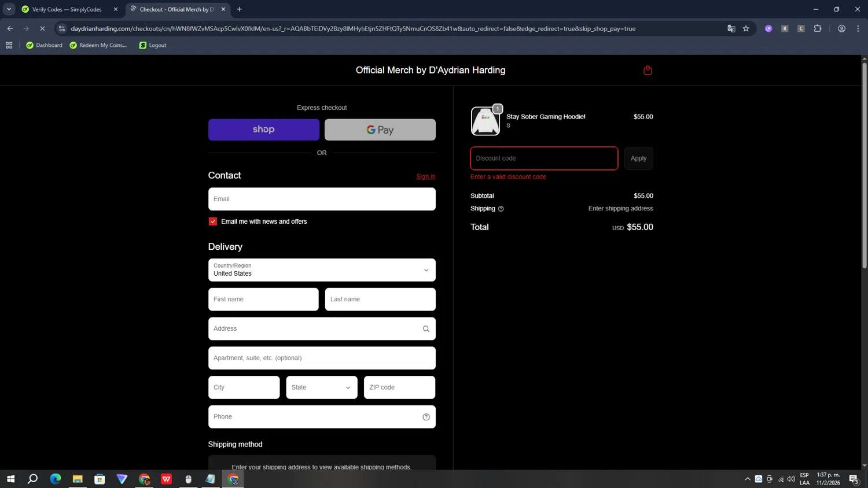Click Apply discount button
868x488 pixels.
point(639,158)
